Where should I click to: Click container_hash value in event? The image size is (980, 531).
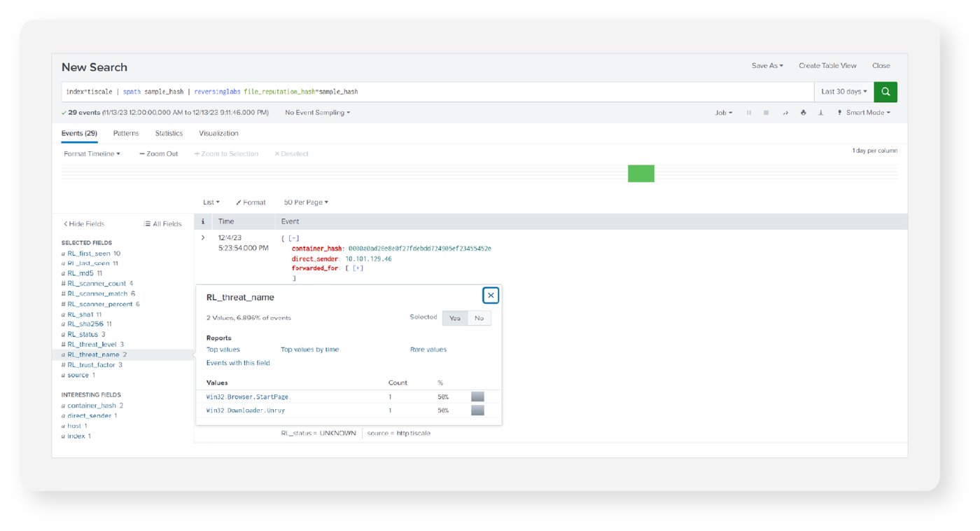419,249
